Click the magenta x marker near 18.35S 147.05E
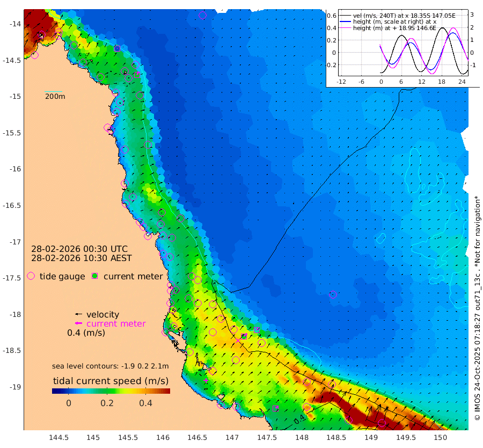Image resolution: width=483 pixels, height=448 pixels. [238, 340]
